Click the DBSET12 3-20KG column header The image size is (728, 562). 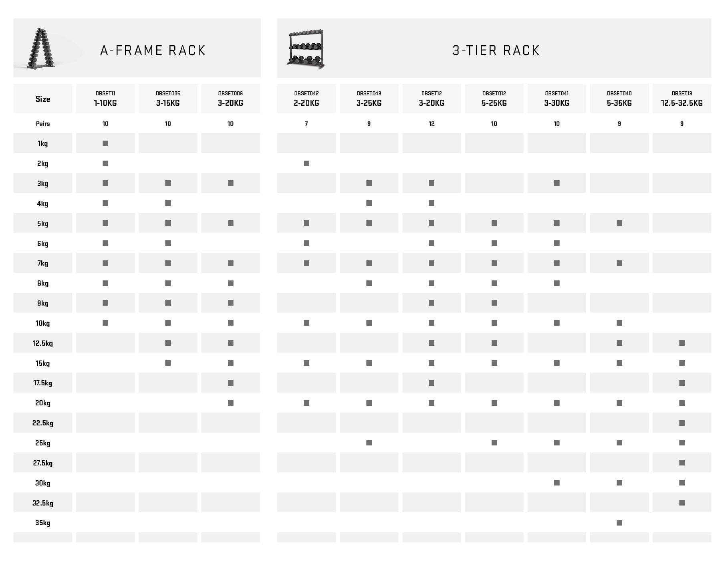click(x=432, y=99)
